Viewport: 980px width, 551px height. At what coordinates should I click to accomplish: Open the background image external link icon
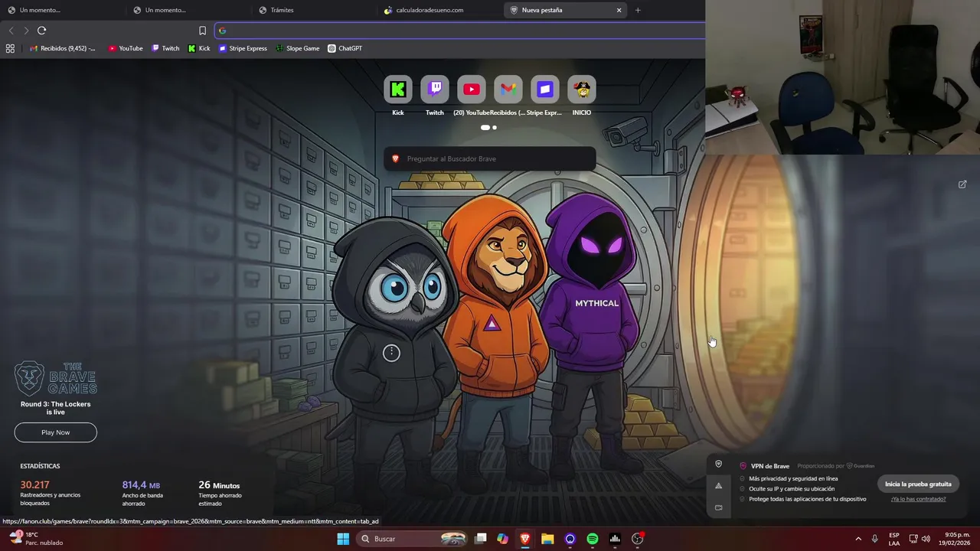pos(962,184)
